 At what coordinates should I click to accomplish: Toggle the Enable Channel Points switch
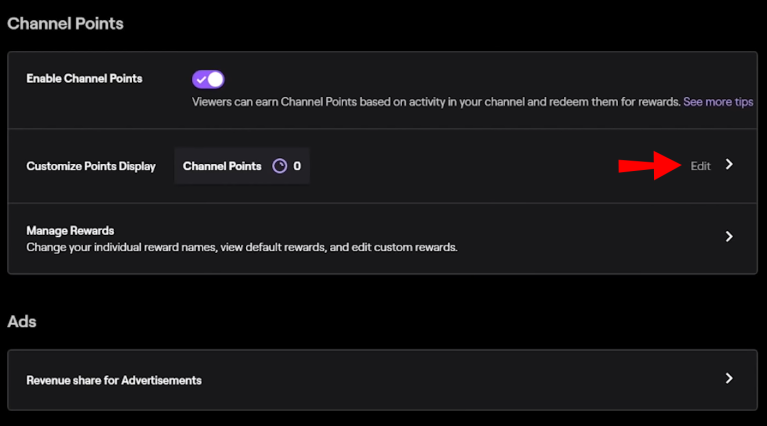coord(208,79)
